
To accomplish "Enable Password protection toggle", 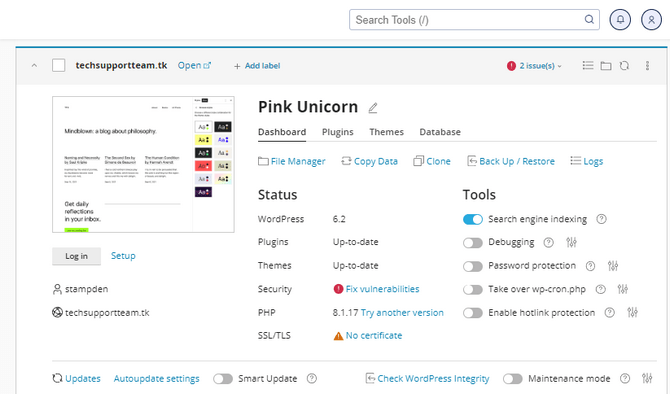I will [473, 266].
